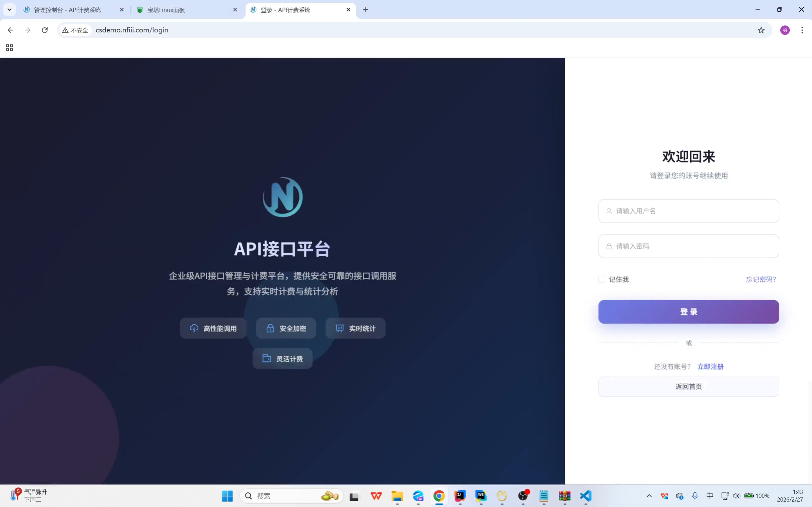Open Visual Studio Code from the taskbar
The image size is (812, 507).
[x=585, y=496]
